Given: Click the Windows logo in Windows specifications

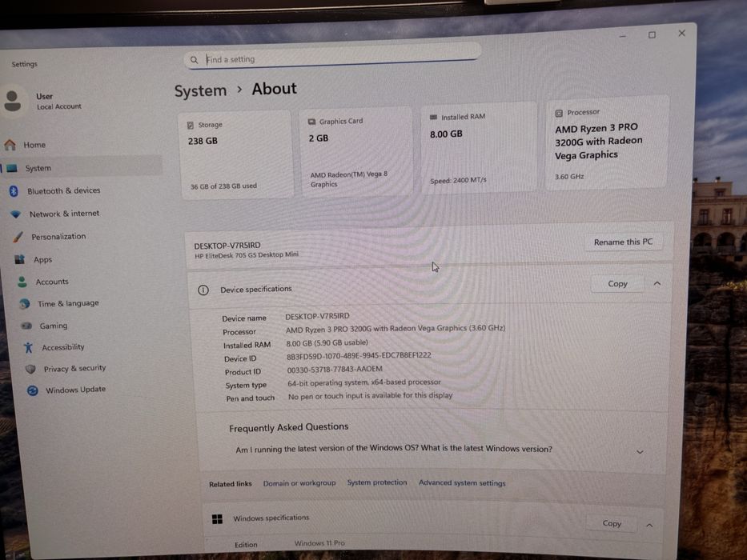Looking at the screenshot, I should pyautogui.click(x=217, y=519).
